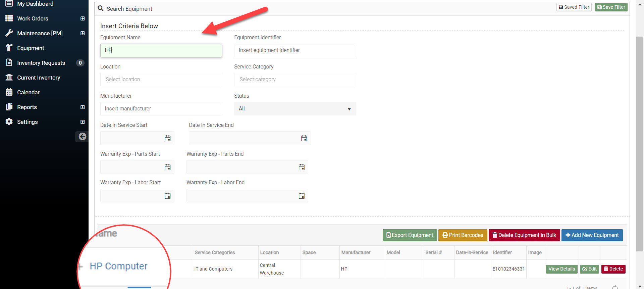Click the gear icon beside Settings

click(x=9, y=122)
